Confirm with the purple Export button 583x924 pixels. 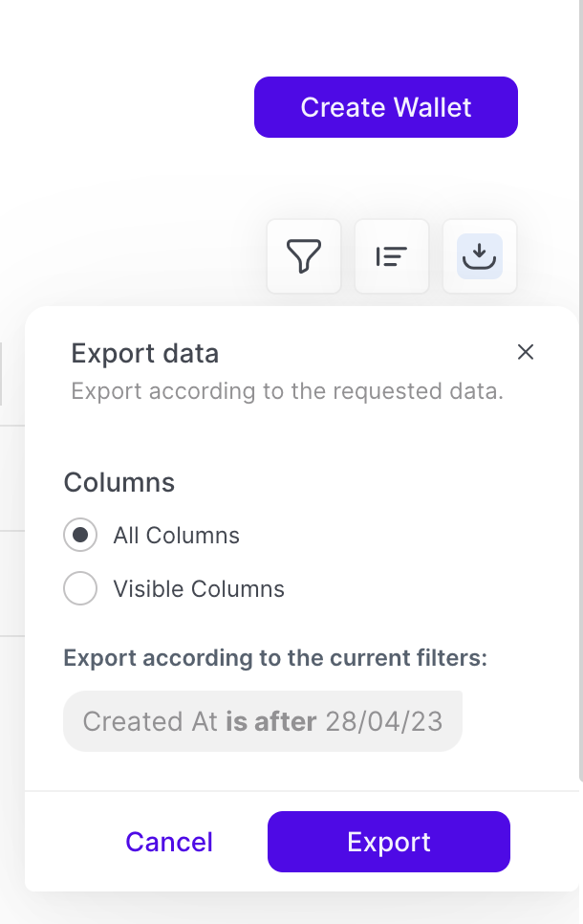[388, 842]
